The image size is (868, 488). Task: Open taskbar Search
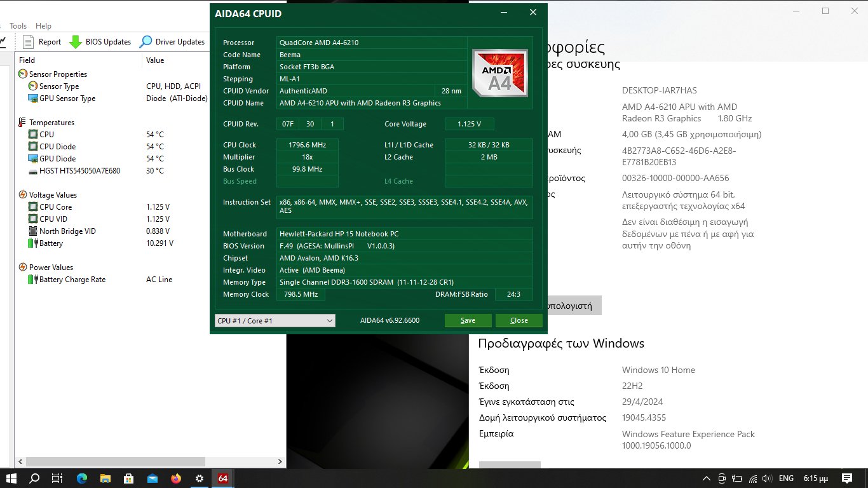[x=34, y=478]
